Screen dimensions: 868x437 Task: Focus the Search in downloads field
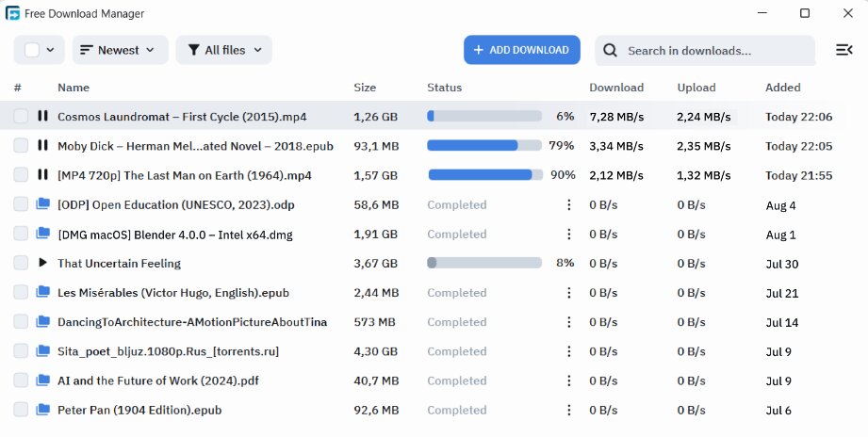(716, 50)
